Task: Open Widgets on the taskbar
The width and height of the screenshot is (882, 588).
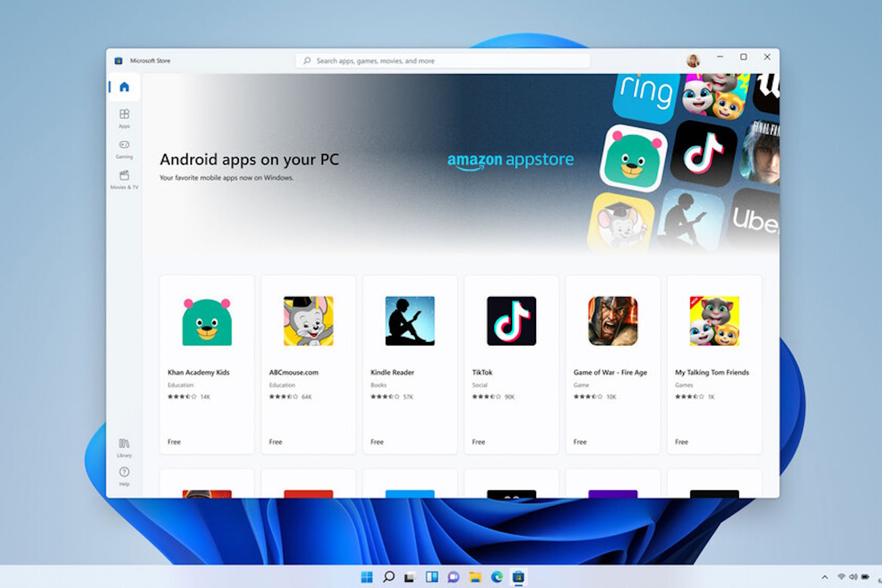Action: 432,576
